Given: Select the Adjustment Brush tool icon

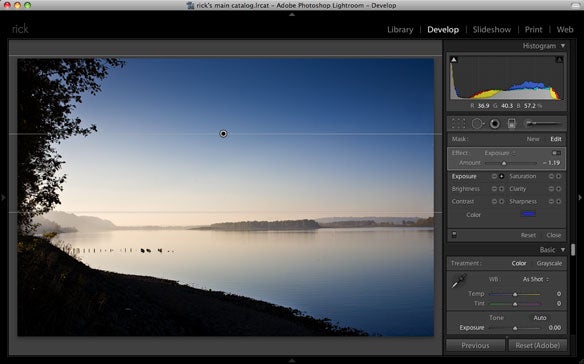Looking at the screenshot, I should coord(543,123).
